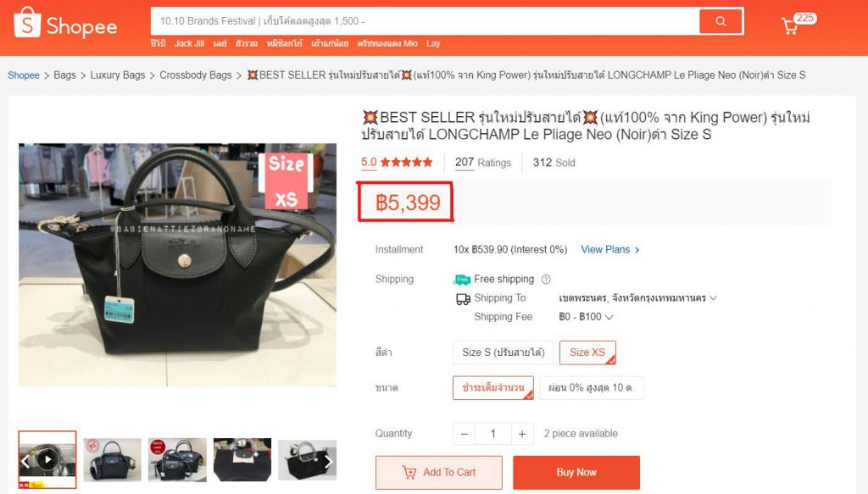Click the Shopee logo icon
The image size is (868, 494).
pos(28,25)
